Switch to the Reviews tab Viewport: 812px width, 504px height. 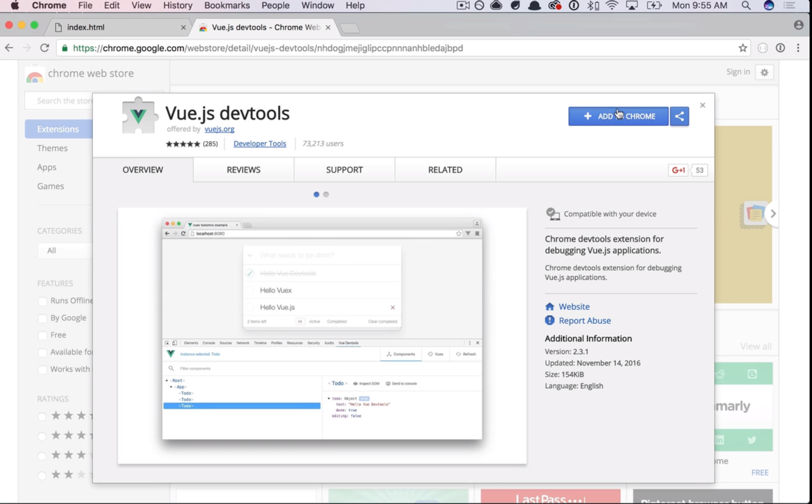244,170
